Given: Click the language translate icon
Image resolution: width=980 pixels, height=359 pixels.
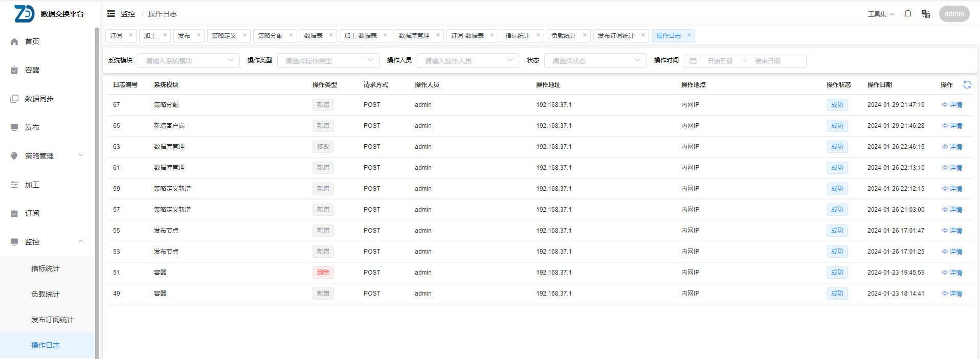Looking at the screenshot, I should click(x=926, y=14).
